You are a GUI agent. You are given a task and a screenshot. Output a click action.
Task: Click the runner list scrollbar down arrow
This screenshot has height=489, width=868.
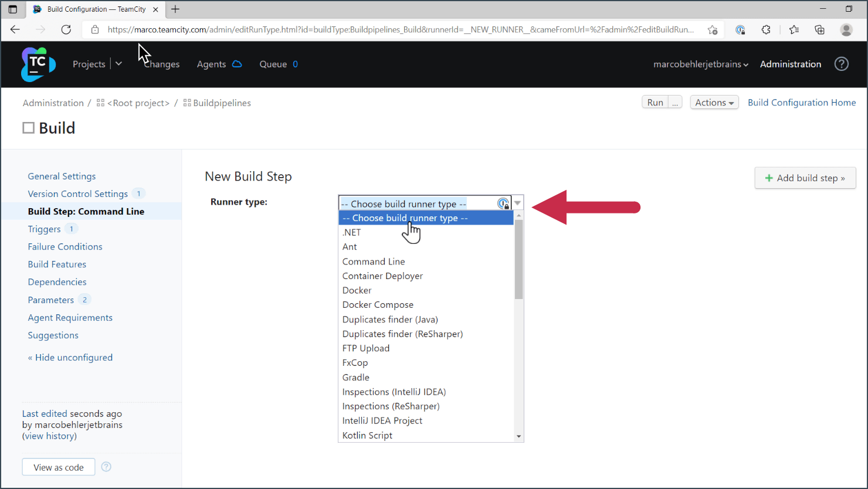[x=518, y=436]
